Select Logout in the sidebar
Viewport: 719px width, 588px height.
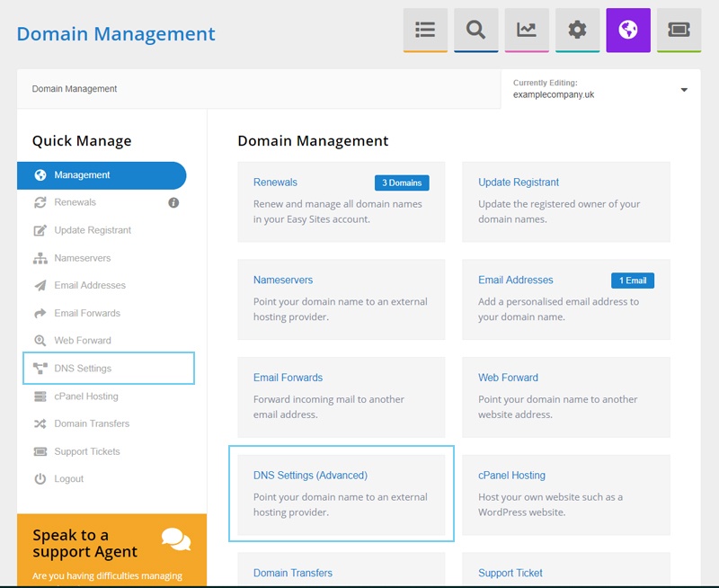pyautogui.click(x=69, y=479)
